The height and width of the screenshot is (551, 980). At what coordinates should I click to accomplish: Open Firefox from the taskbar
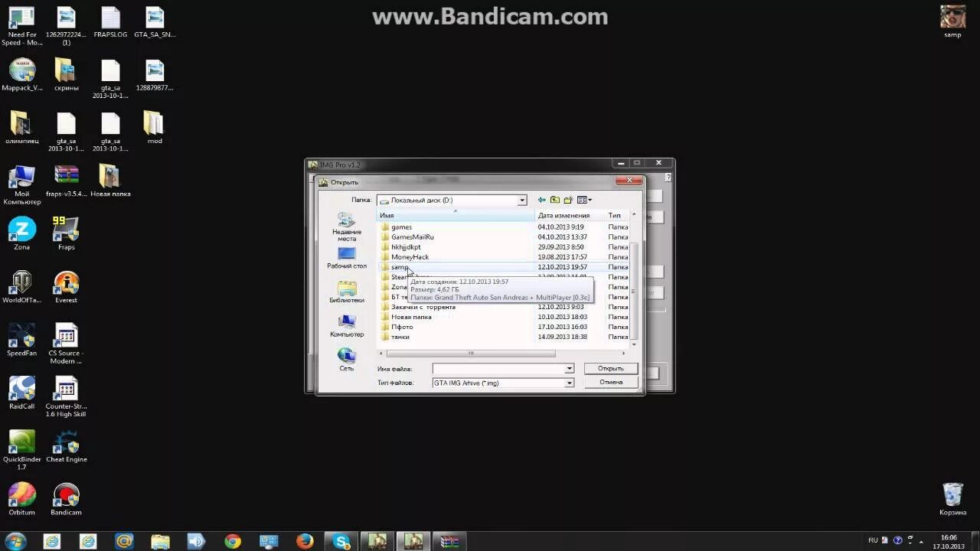(305, 541)
